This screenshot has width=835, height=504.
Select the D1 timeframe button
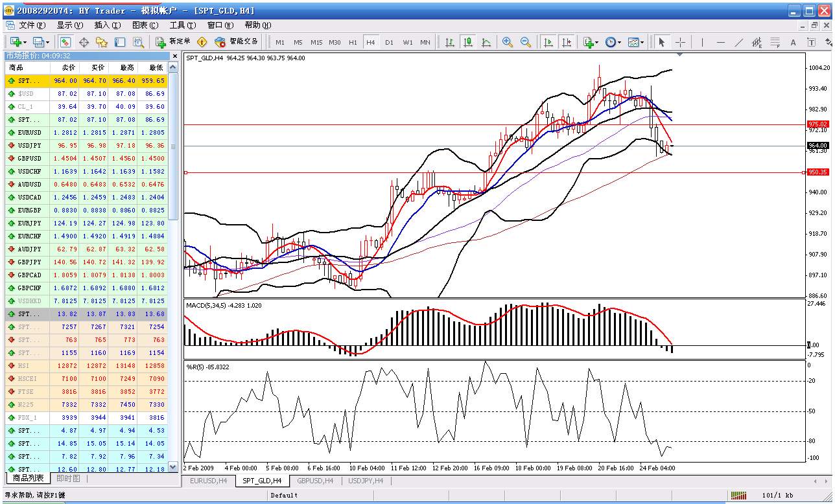click(389, 42)
